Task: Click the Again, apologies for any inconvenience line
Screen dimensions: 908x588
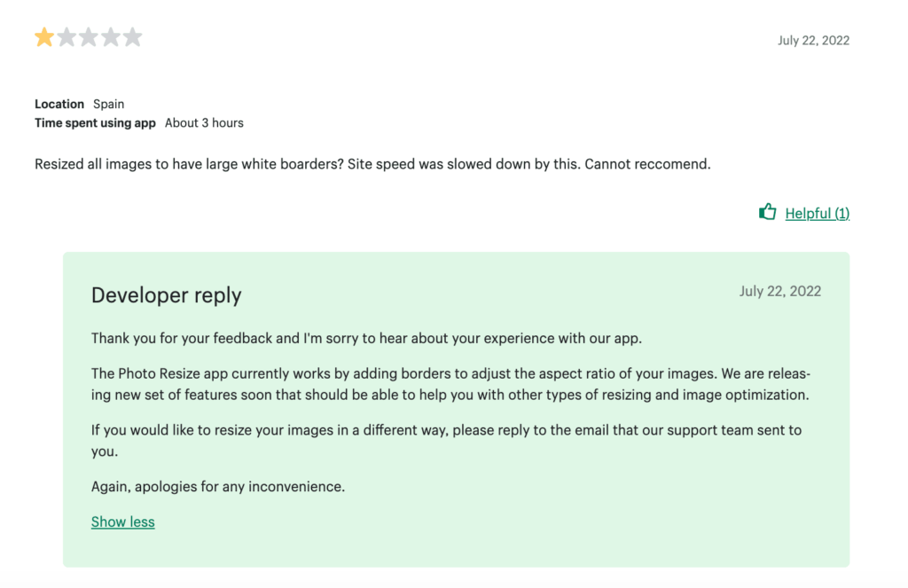Action: [x=218, y=486]
